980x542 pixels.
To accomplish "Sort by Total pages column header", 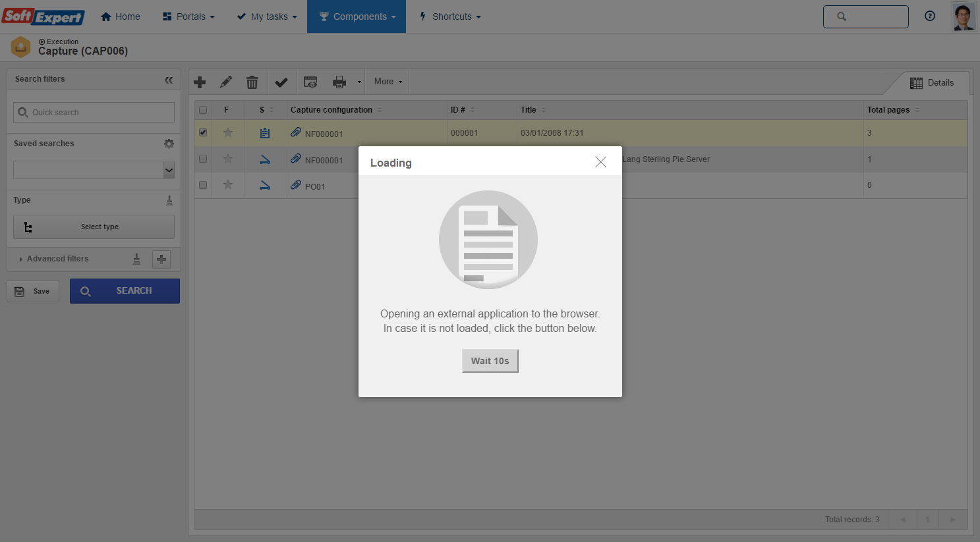I will 893,110.
